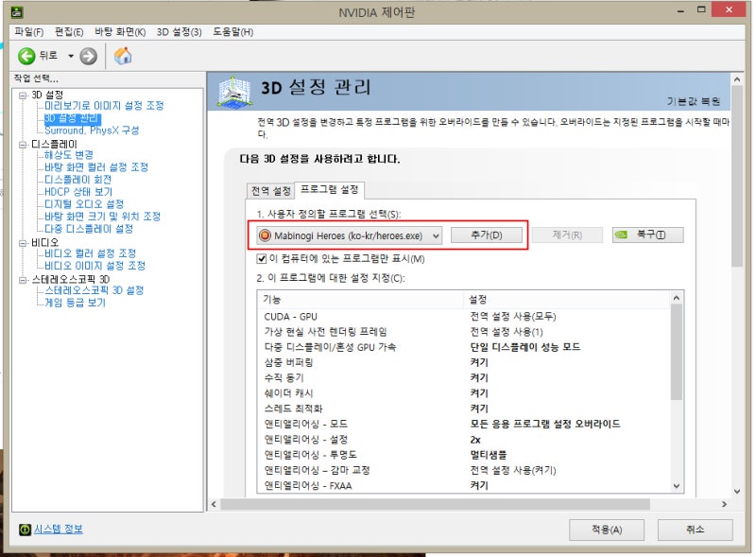Click the NVIDIA icon in the title bar

pyautogui.click(x=17, y=11)
